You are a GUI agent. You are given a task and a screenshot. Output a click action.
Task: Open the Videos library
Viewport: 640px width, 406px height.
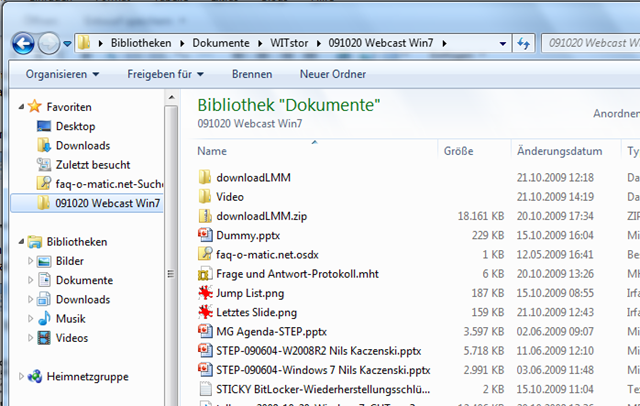click(72, 338)
